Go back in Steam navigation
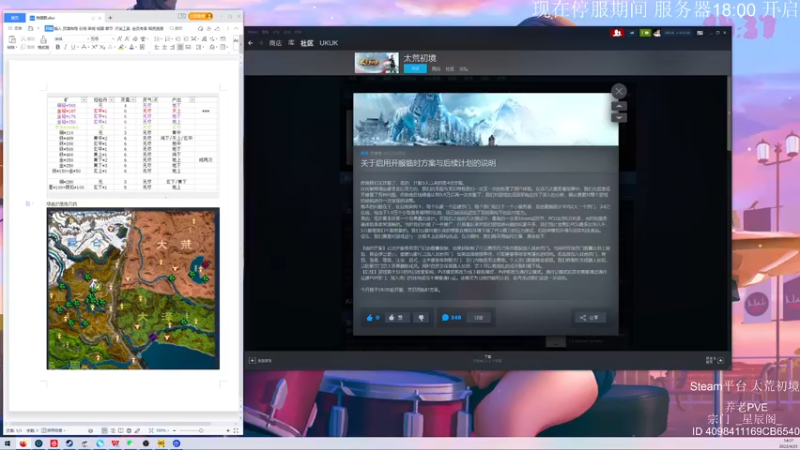 [x=251, y=43]
